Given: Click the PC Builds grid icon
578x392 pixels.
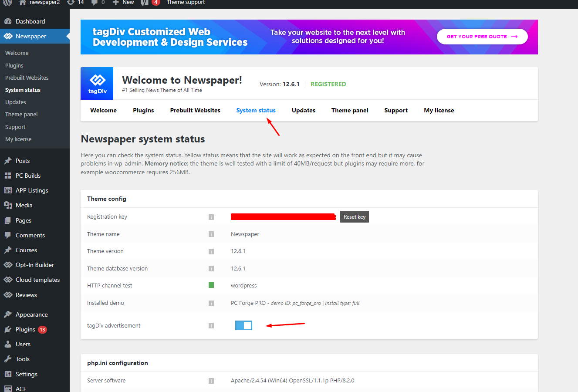Looking at the screenshot, I should click(8, 176).
